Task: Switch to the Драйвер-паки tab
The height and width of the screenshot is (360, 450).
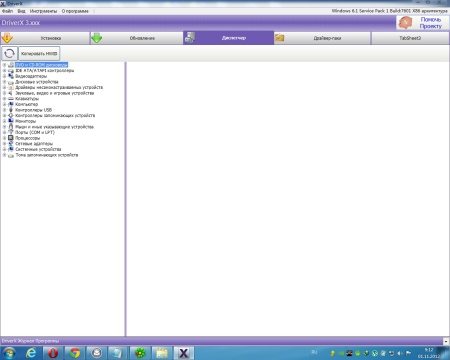Action: pos(322,38)
